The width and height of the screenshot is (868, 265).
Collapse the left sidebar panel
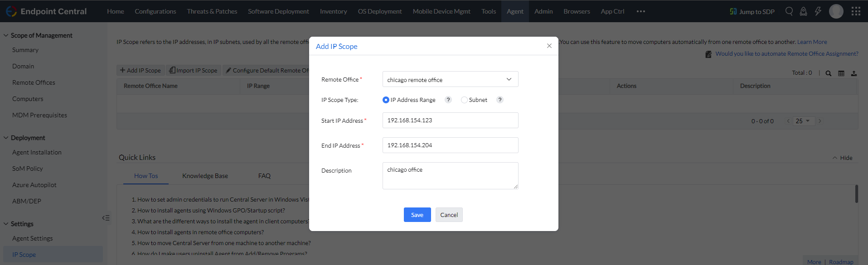[x=106, y=218]
